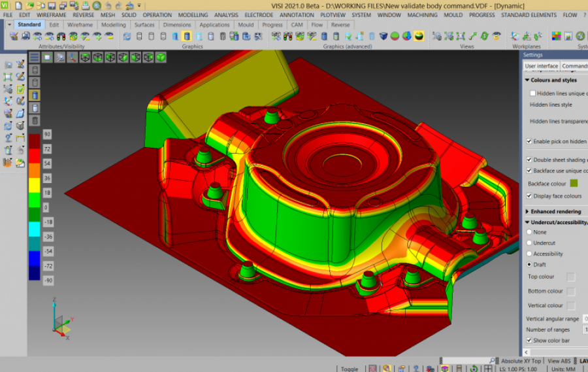This screenshot has width=588, height=372.
Task: Click the zoom all icon in Views group
Action: pos(461,36)
